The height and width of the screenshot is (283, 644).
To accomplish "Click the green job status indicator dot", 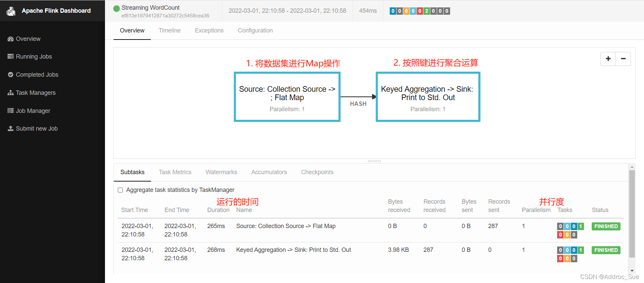I will coord(116,8).
